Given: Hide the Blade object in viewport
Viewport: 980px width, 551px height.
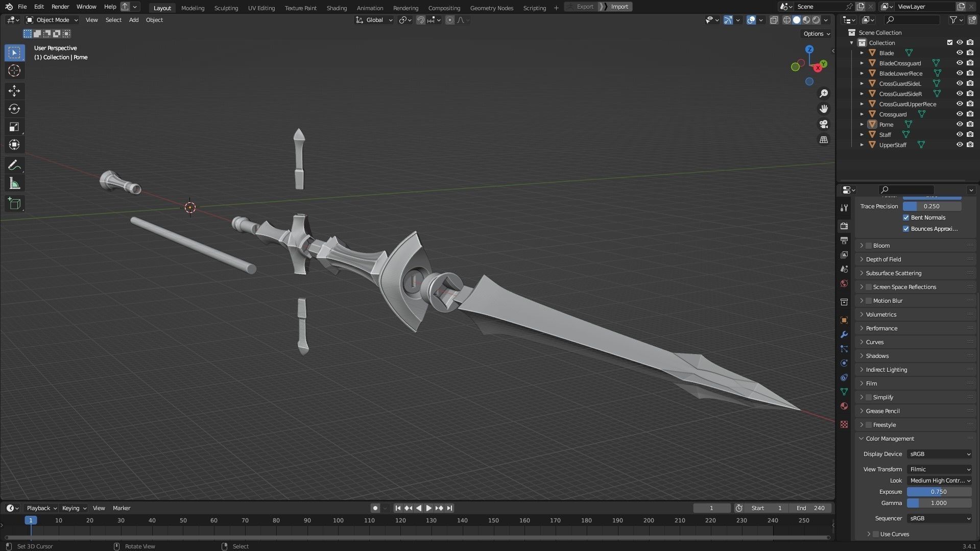Looking at the screenshot, I should (x=960, y=53).
